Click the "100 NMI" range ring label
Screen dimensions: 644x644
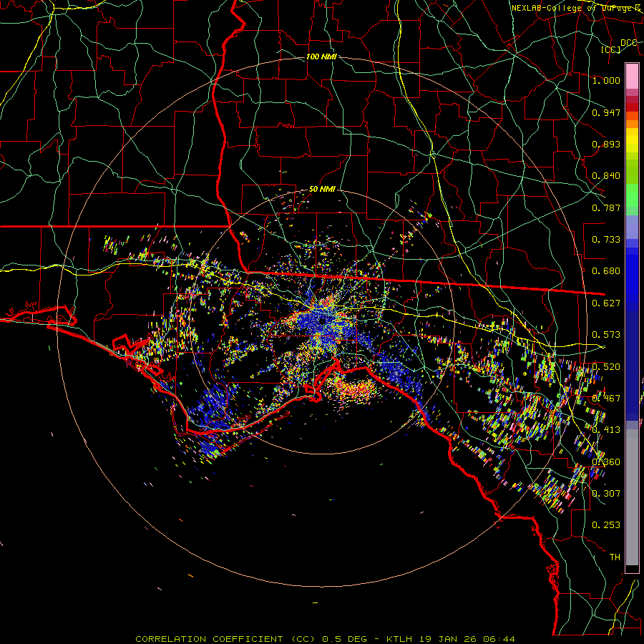pos(321,57)
